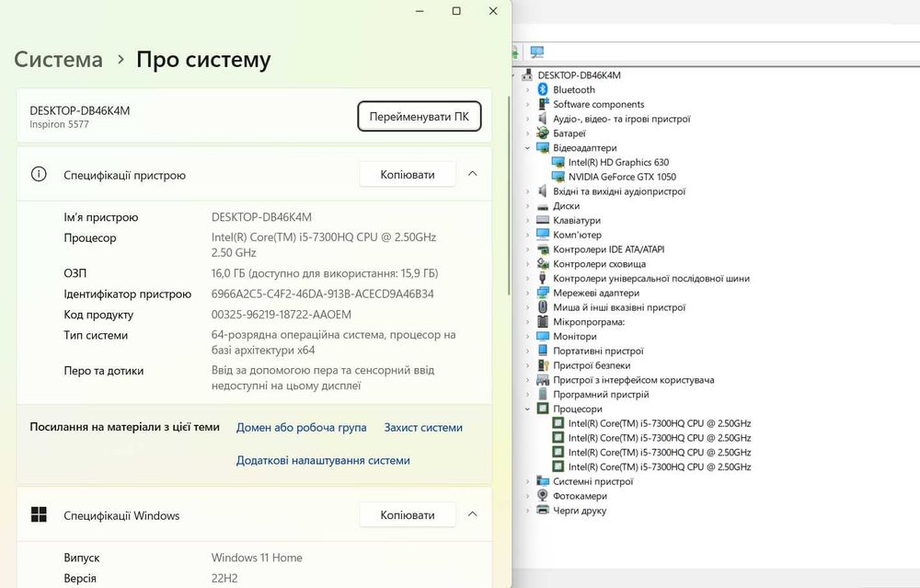The height and width of the screenshot is (588, 920).
Task: Click icon next to NVIDIA GeForce GTX 1050
Action: (x=558, y=177)
